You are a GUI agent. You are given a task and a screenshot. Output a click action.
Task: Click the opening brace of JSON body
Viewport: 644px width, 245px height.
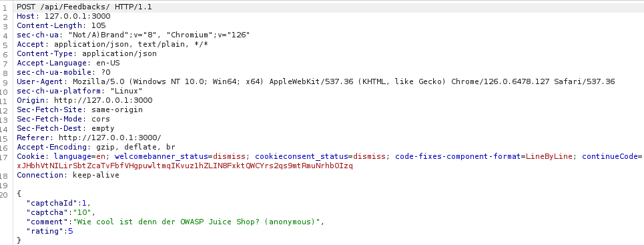point(19,194)
